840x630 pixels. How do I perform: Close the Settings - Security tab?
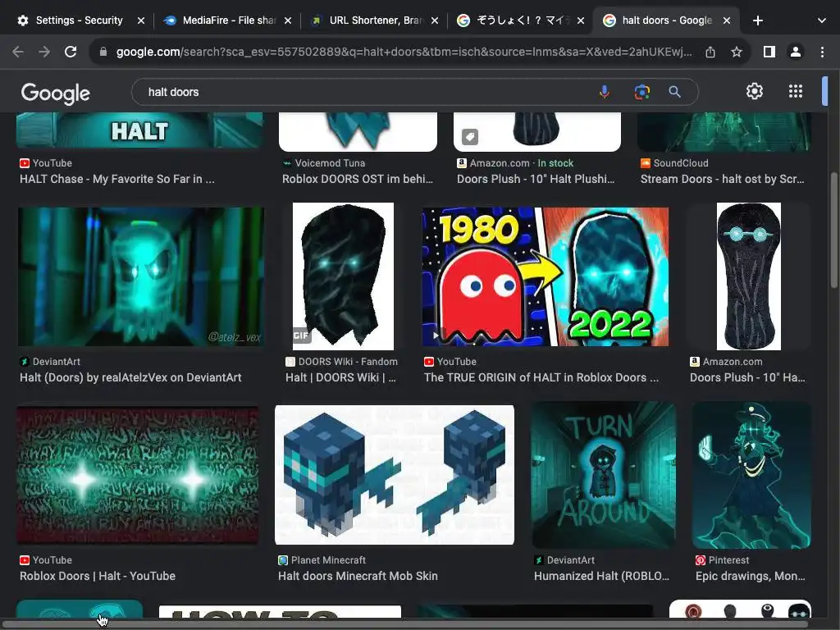[141, 21]
